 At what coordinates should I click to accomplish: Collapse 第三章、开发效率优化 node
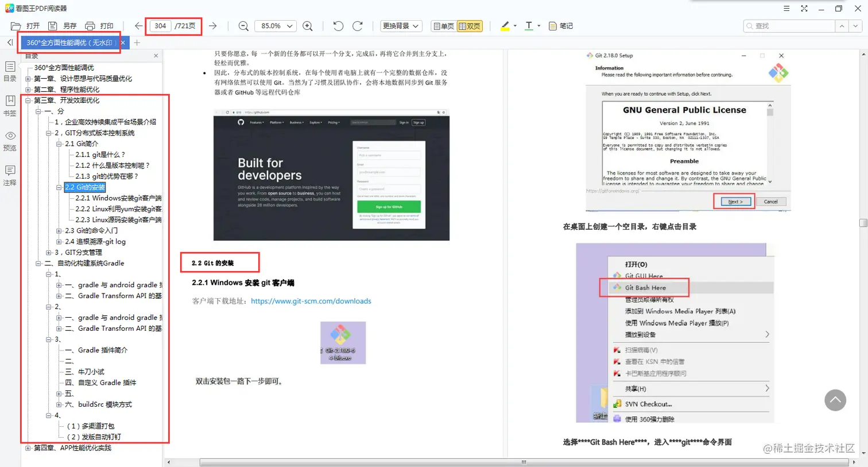click(x=28, y=101)
